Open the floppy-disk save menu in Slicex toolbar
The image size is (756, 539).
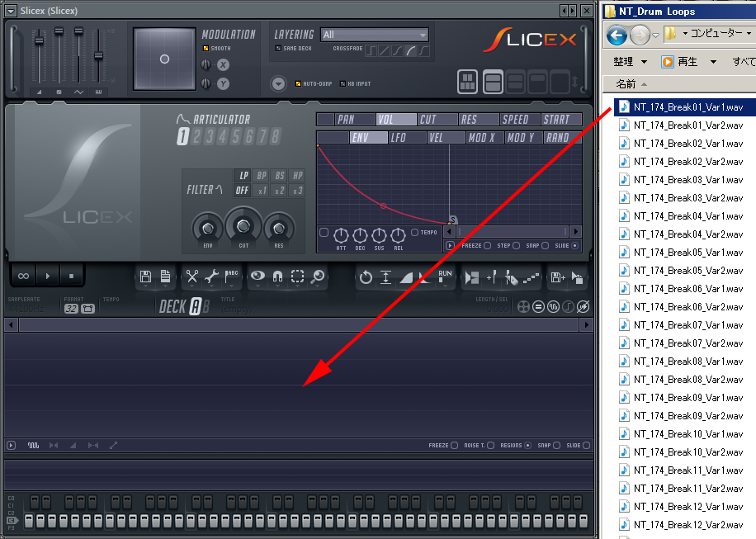click(145, 277)
